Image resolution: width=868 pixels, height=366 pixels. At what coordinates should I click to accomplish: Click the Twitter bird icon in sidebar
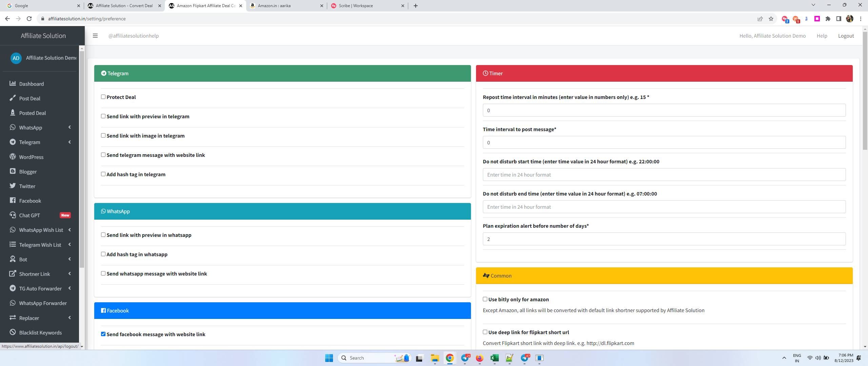pyautogui.click(x=13, y=186)
